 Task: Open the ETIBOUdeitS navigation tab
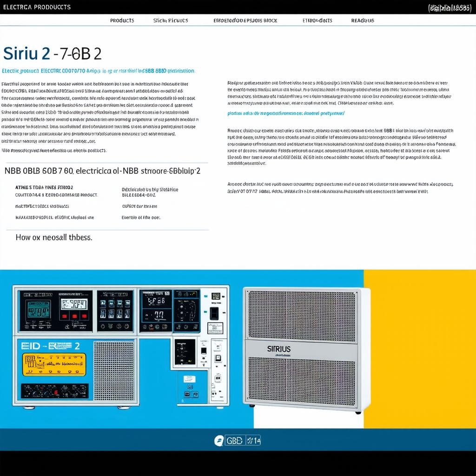point(317,20)
